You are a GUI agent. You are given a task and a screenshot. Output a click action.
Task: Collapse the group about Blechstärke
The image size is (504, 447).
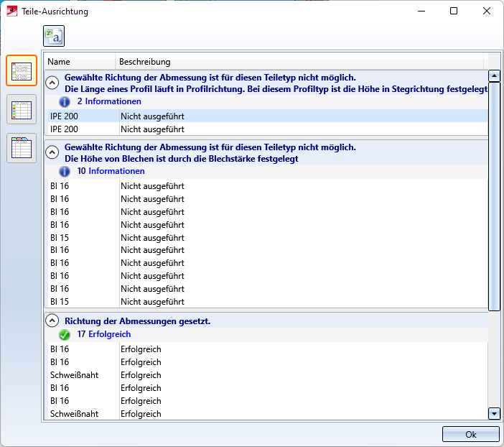[52, 152]
